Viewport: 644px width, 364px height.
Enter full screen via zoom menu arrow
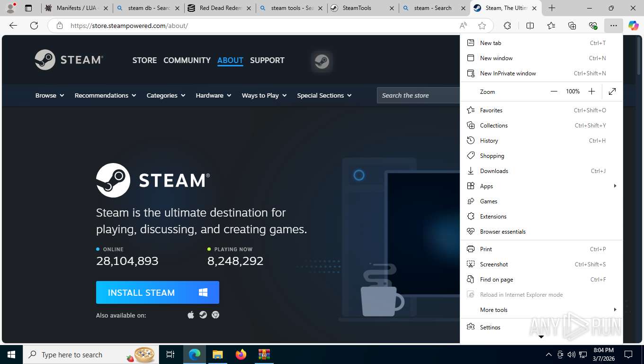(x=612, y=91)
